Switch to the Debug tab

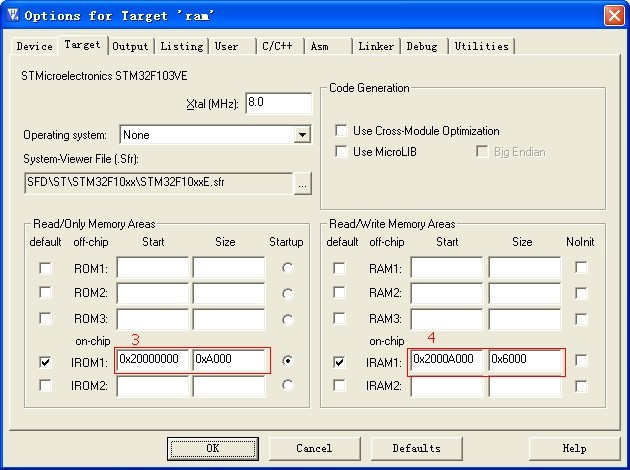tap(422, 46)
